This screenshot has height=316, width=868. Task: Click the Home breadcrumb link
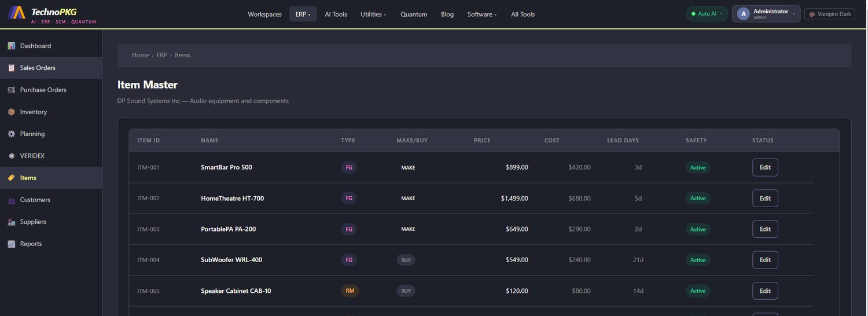coord(141,55)
